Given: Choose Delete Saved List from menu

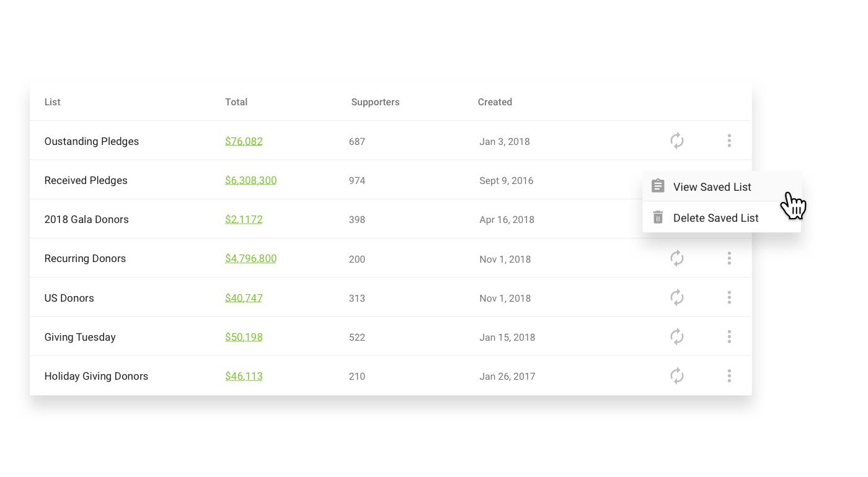Looking at the screenshot, I should pos(715,217).
